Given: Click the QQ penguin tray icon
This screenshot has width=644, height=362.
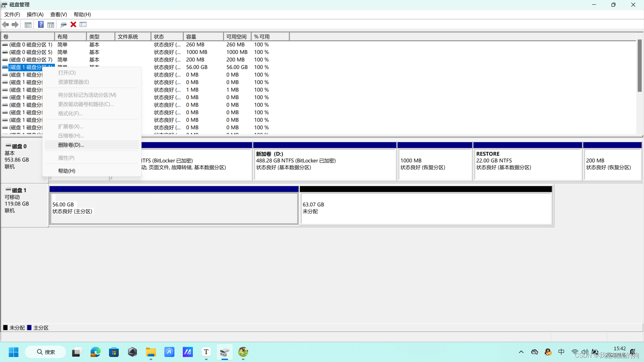Looking at the screenshot, I should (548, 352).
